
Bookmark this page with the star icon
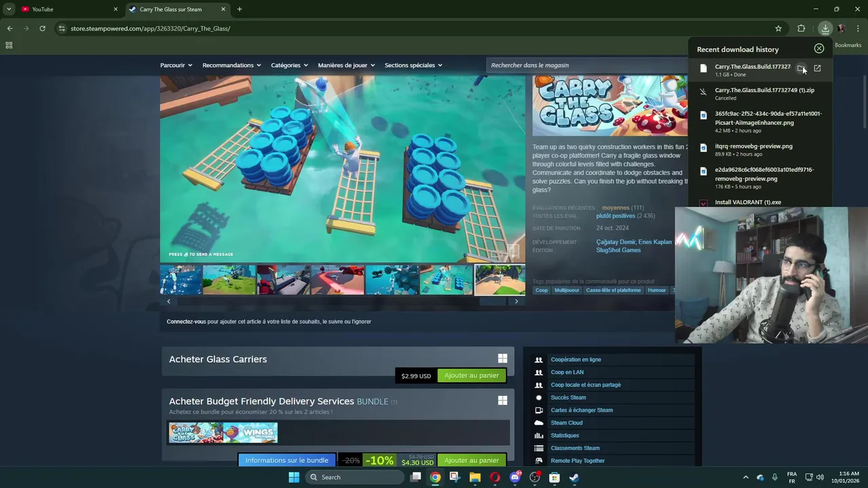click(x=778, y=28)
